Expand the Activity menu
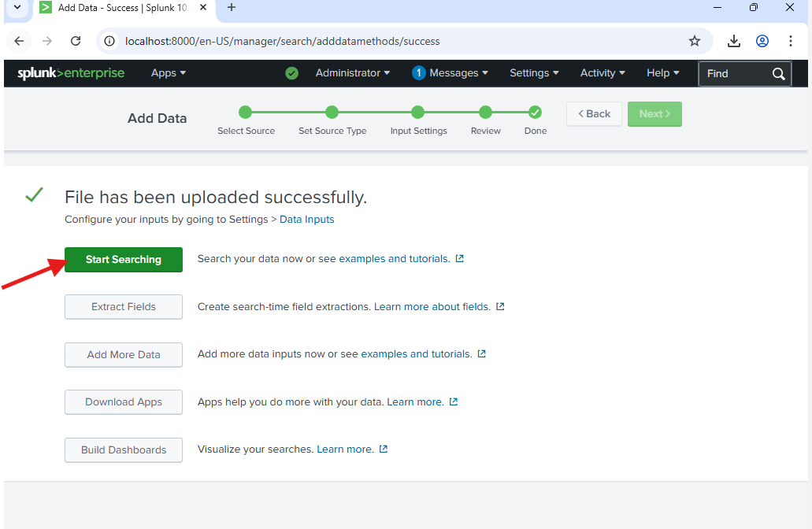The height and width of the screenshot is (529, 812). pyautogui.click(x=603, y=73)
